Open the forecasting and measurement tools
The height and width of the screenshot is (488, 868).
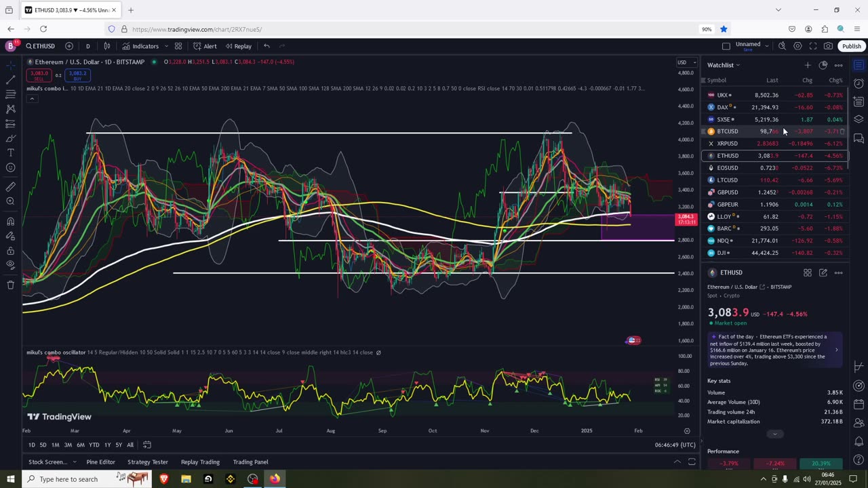[10, 124]
